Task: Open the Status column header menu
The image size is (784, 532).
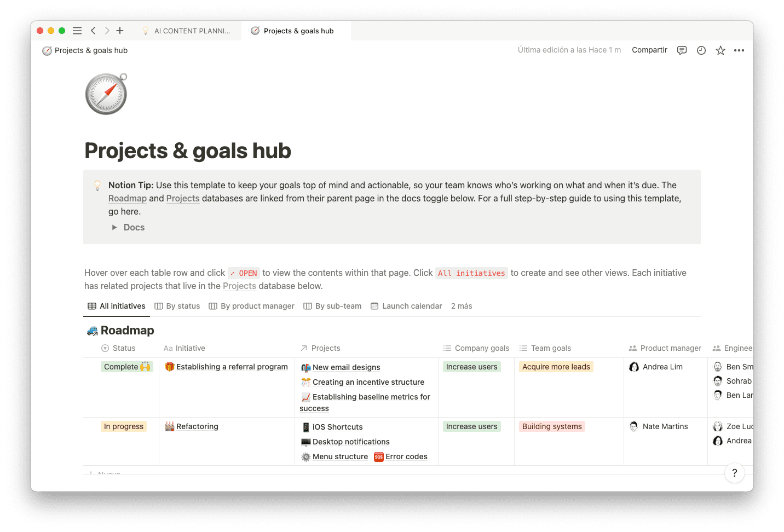Action: [x=124, y=348]
